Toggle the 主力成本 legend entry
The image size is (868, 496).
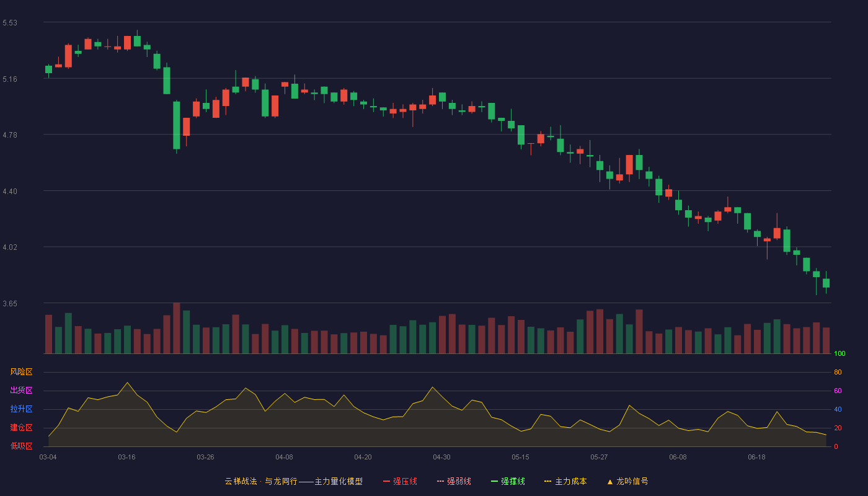tap(565, 481)
